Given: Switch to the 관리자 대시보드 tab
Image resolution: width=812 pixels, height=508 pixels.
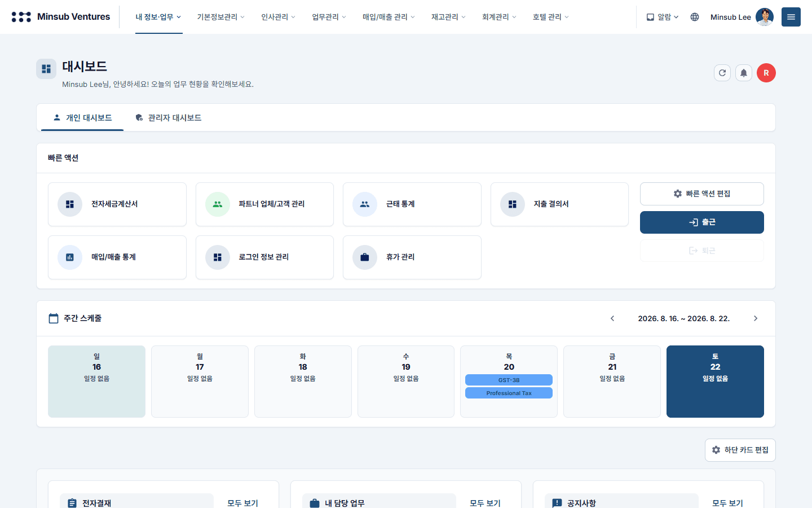Looking at the screenshot, I should (169, 118).
